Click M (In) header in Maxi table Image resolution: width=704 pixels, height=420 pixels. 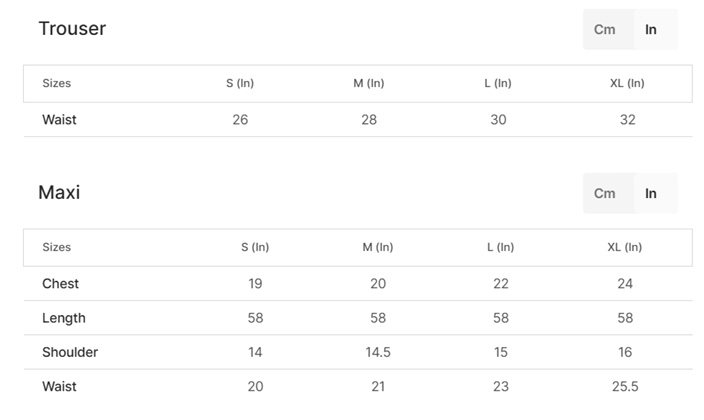click(378, 247)
